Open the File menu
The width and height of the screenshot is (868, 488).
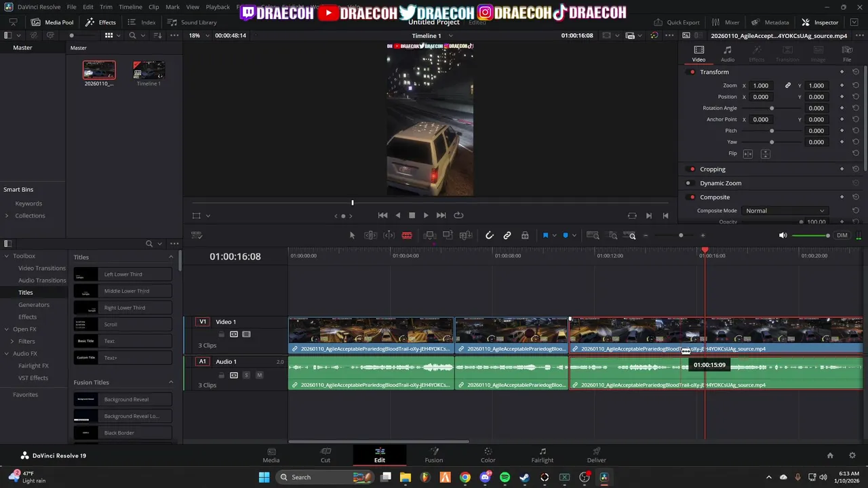pyautogui.click(x=71, y=7)
